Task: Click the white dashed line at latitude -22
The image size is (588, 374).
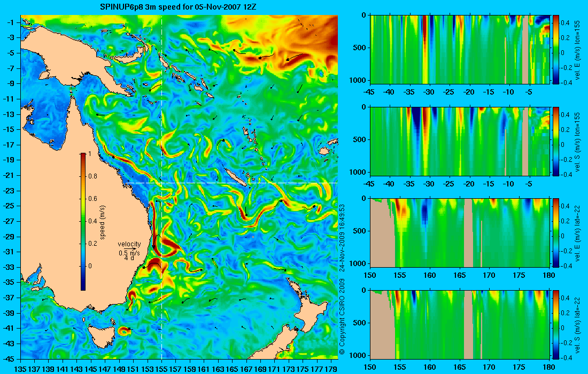Action: click(x=231, y=183)
